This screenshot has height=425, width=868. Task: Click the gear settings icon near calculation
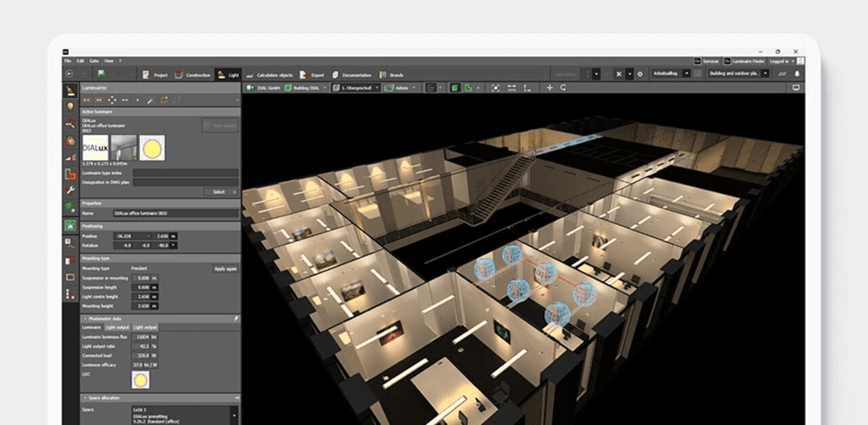[640, 74]
